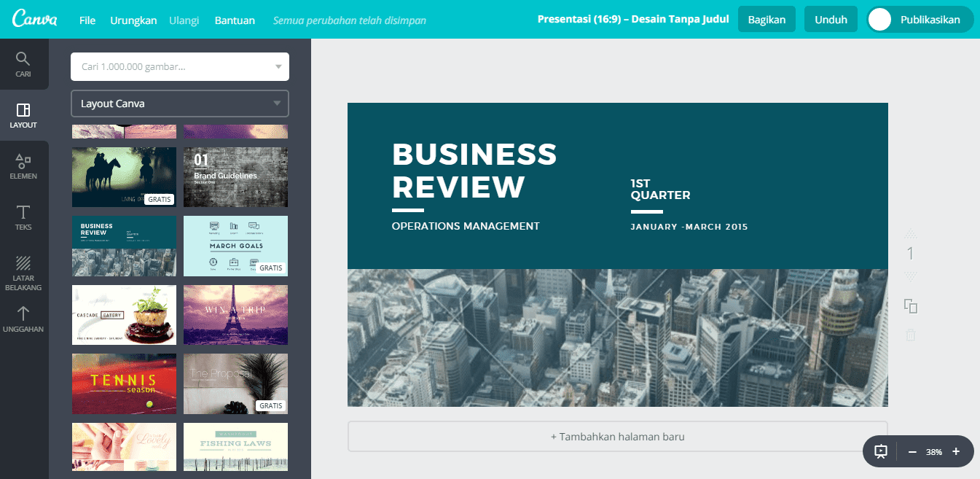Start presentation mode via the presenter icon
980x479 pixels.
click(x=881, y=451)
